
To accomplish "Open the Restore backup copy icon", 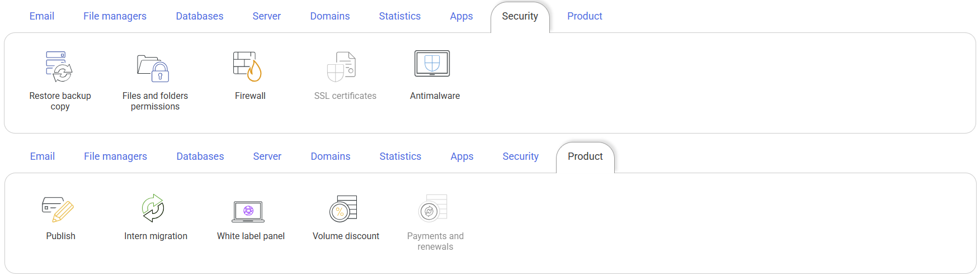I will pyautogui.click(x=59, y=67).
